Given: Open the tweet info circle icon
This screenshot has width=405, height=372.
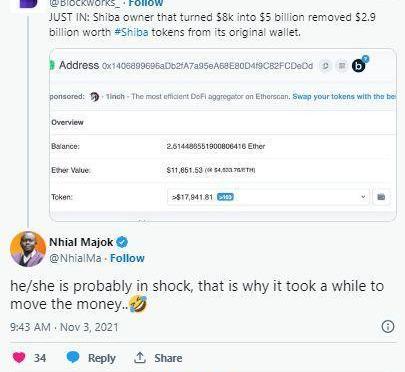Looking at the screenshot, I should click(388, 326).
